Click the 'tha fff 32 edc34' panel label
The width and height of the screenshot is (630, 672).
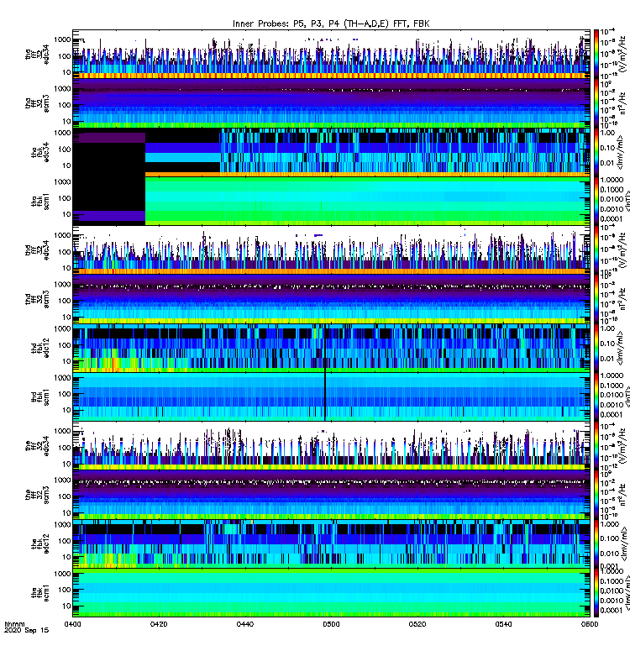pos(37,55)
